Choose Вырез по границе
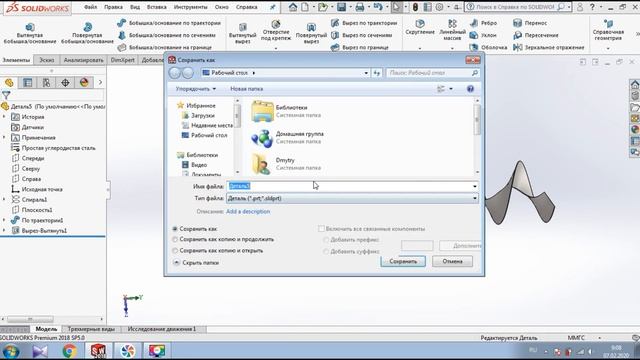The height and width of the screenshot is (360, 640). [360, 47]
